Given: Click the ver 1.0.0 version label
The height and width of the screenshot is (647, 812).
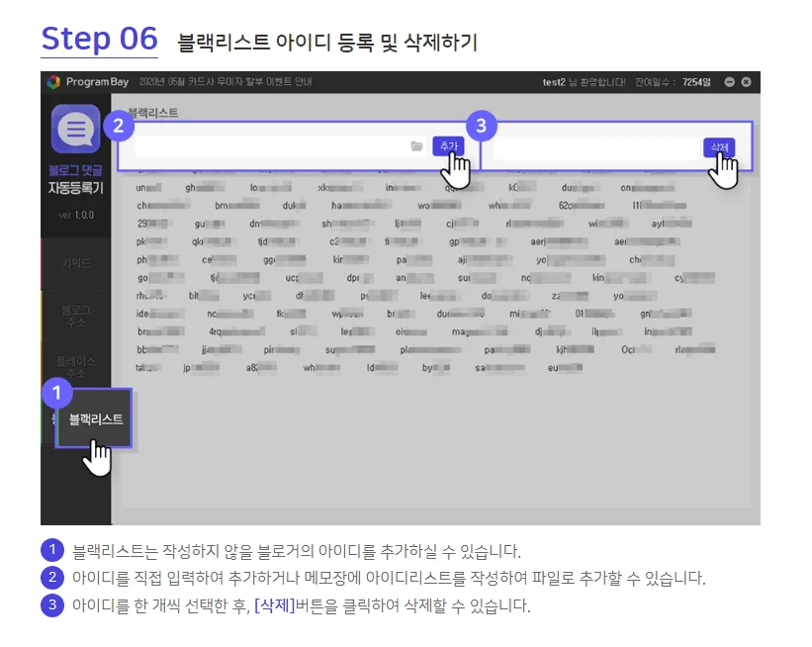Looking at the screenshot, I should [76, 215].
